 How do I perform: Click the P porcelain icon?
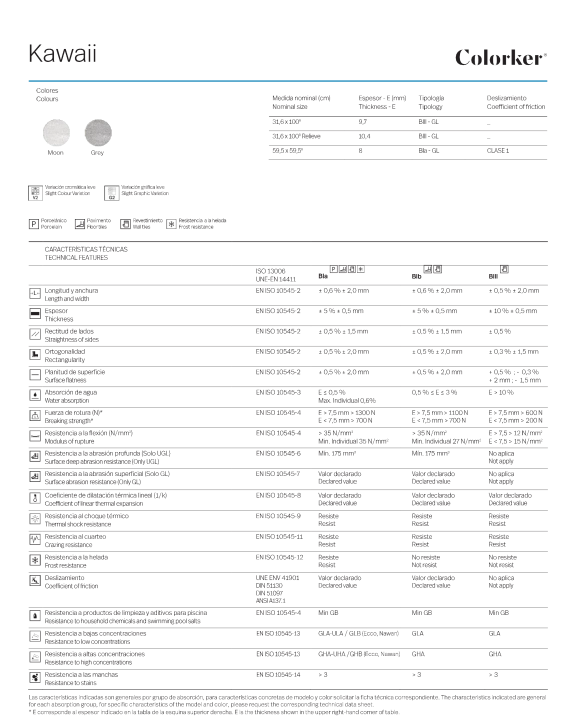pos(34,224)
